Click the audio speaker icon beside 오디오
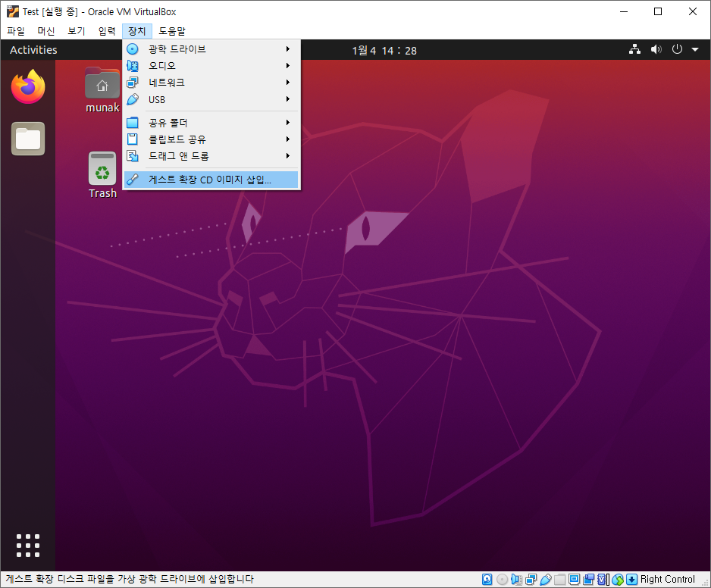This screenshot has height=588, width=711. point(133,66)
